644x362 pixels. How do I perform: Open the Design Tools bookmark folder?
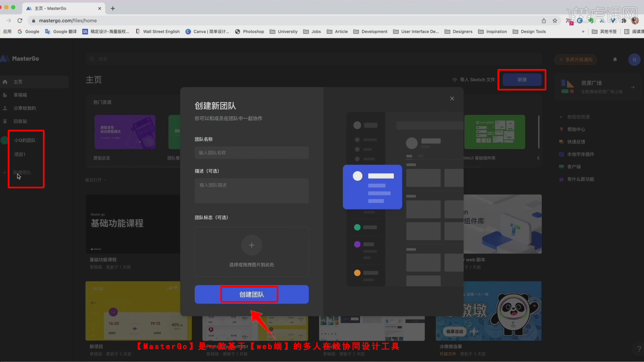[x=533, y=32]
